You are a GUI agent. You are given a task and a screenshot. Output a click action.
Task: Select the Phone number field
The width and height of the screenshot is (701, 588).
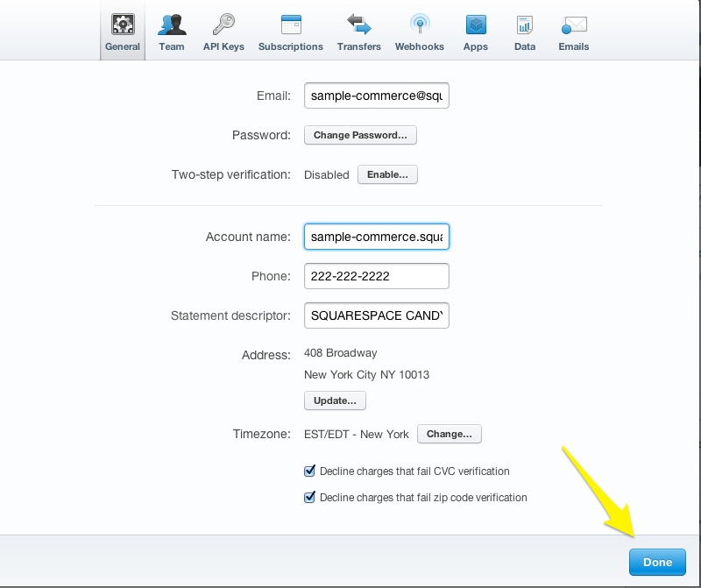(x=376, y=276)
